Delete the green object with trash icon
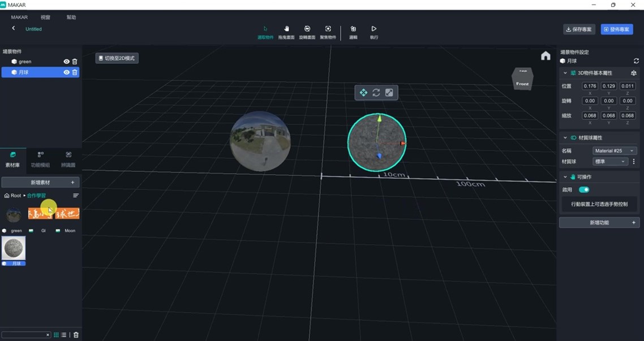 point(75,62)
